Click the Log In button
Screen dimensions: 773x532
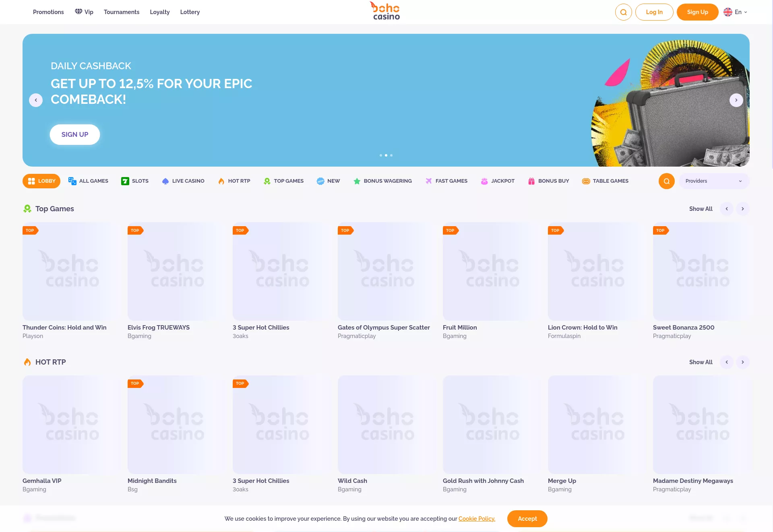point(654,12)
